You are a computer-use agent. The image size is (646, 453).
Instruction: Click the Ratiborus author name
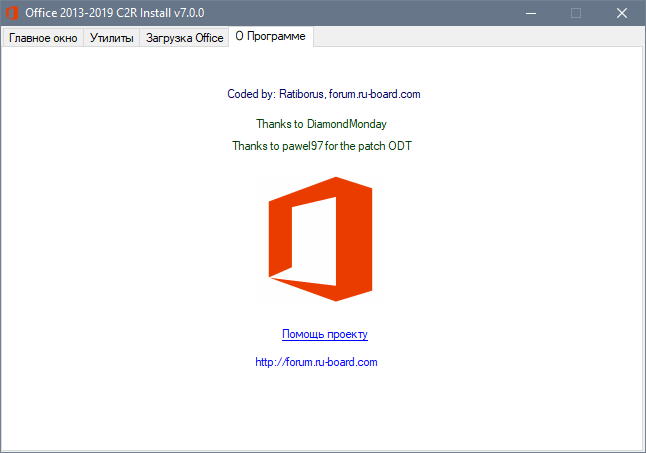(301, 94)
